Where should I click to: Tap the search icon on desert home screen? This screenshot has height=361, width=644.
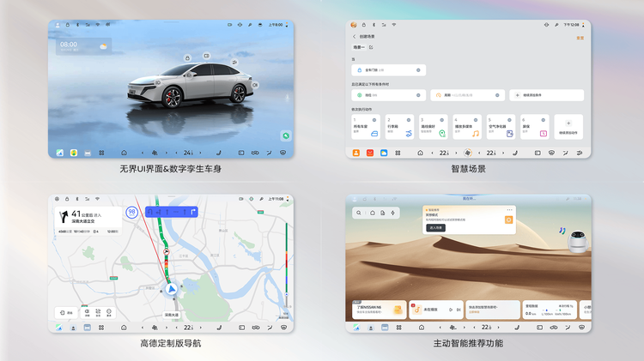click(360, 213)
